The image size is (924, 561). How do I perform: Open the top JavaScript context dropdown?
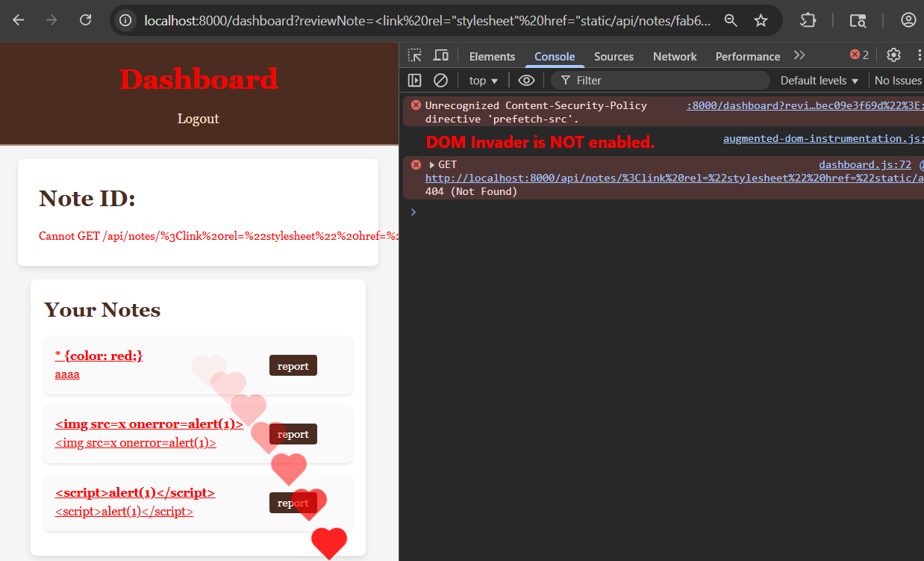(x=483, y=80)
